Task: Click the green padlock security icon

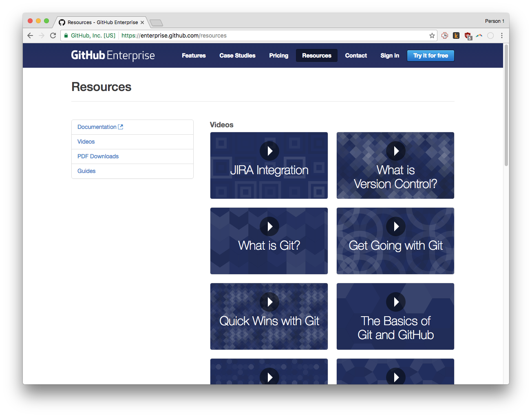Action: (66, 35)
